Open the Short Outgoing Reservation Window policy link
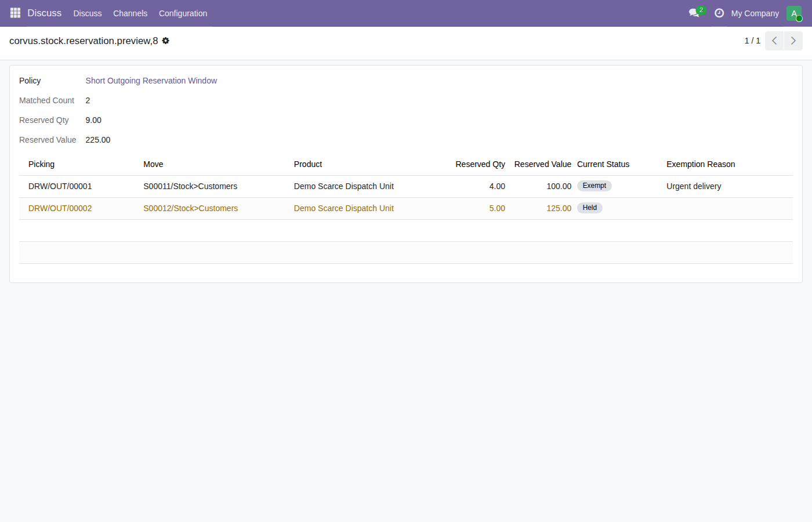This screenshot has height=522, width=812. (x=151, y=81)
